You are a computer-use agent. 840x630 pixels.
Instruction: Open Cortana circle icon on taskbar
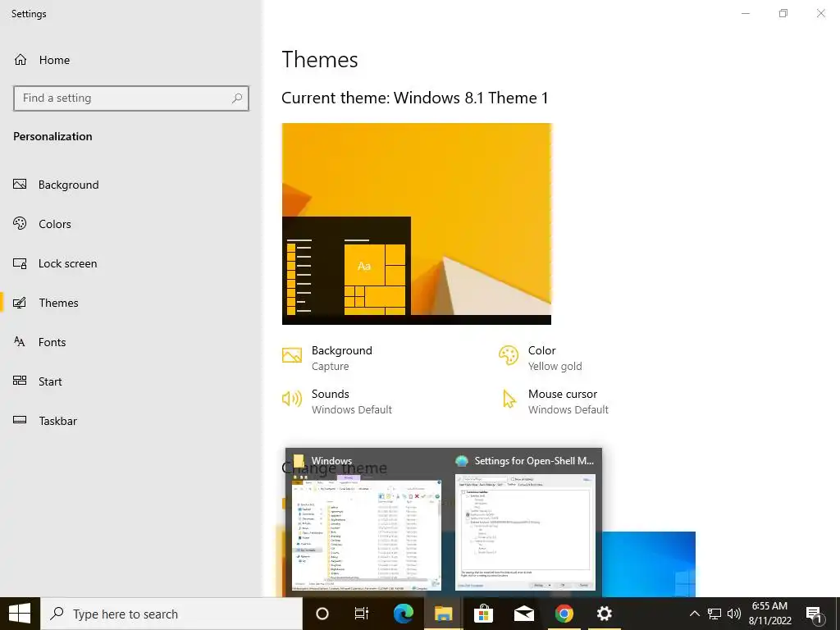[322, 614]
